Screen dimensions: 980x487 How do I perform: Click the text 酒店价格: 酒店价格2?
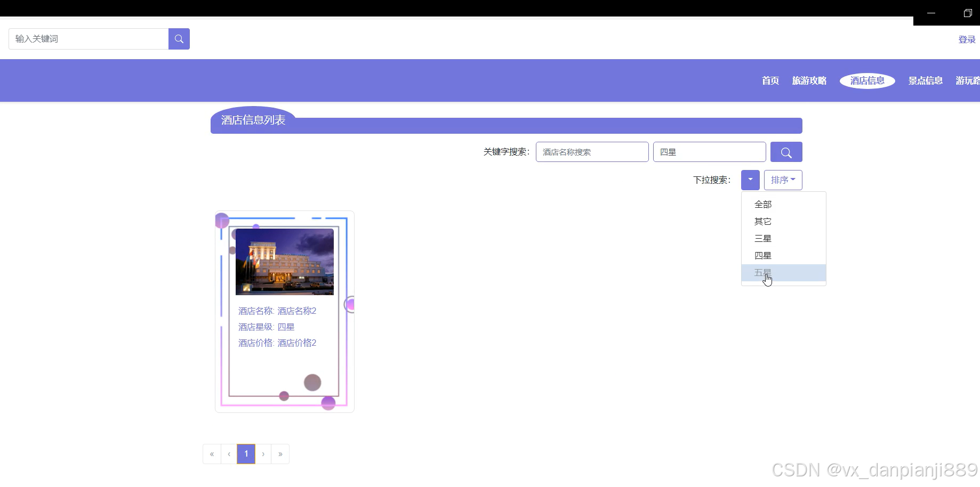[x=277, y=343]
